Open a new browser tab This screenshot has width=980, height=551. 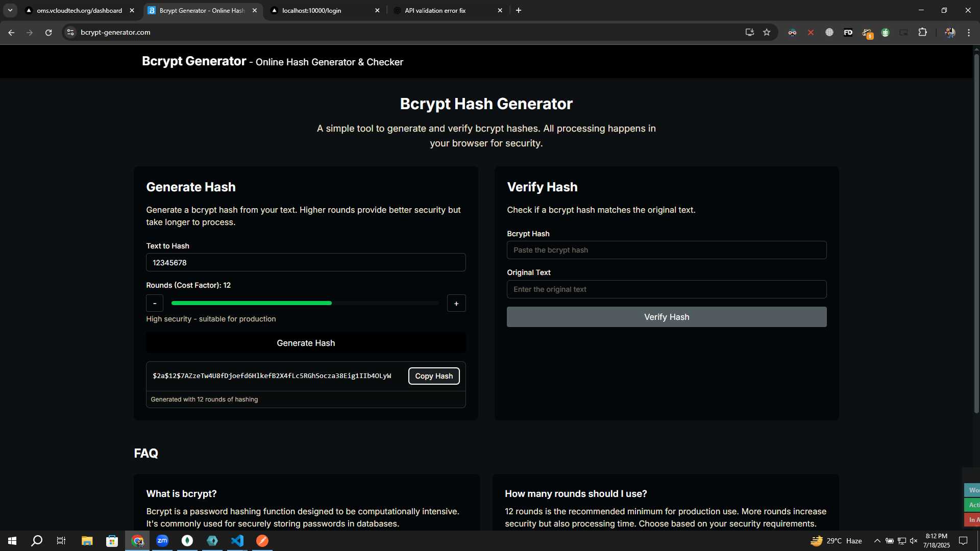point(519,10)
